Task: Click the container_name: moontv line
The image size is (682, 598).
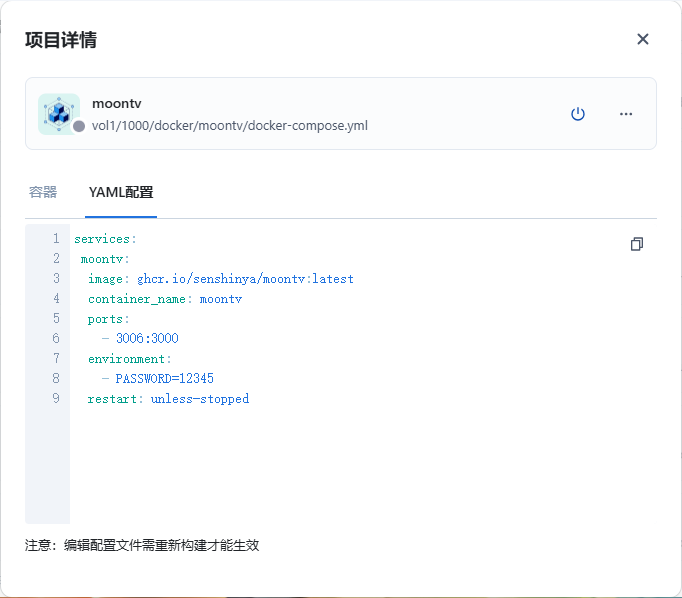Action: tap(165, 299)
